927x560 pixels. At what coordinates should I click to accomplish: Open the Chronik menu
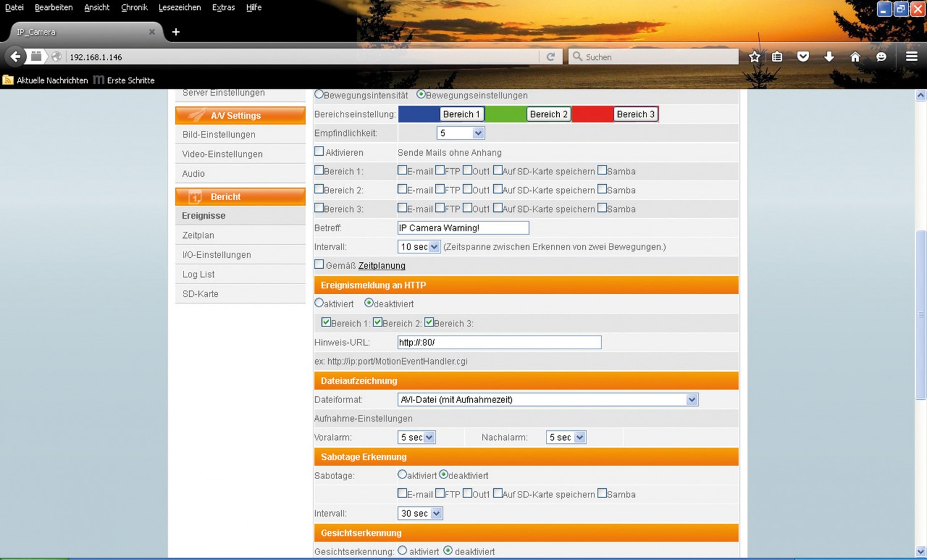[x=134, y=7]
